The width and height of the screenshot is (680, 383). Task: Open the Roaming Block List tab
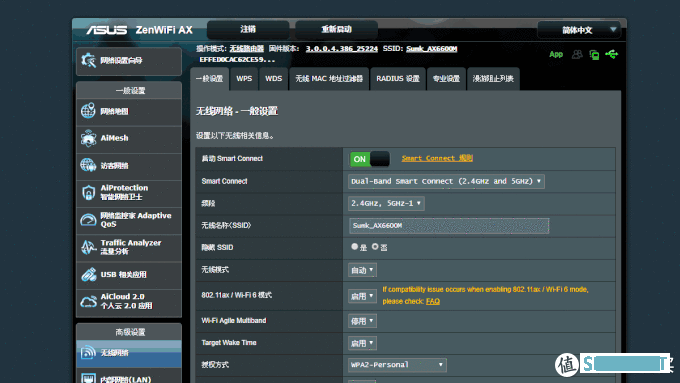pos(493,79)
